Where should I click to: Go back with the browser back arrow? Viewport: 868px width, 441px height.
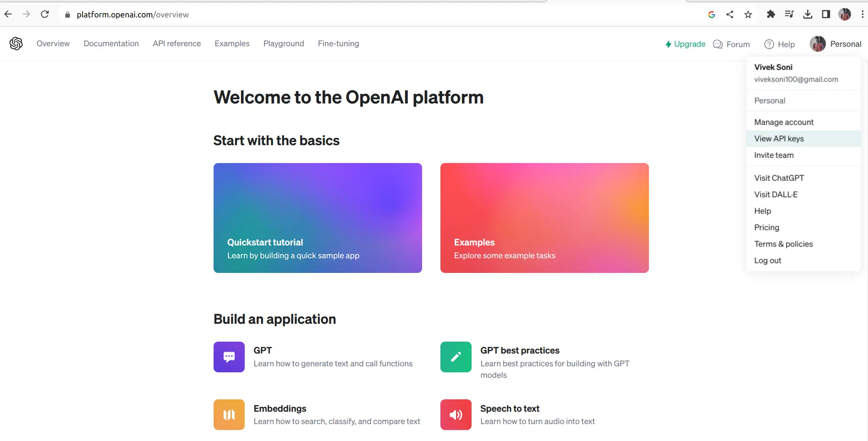click(x=8, y=14)
